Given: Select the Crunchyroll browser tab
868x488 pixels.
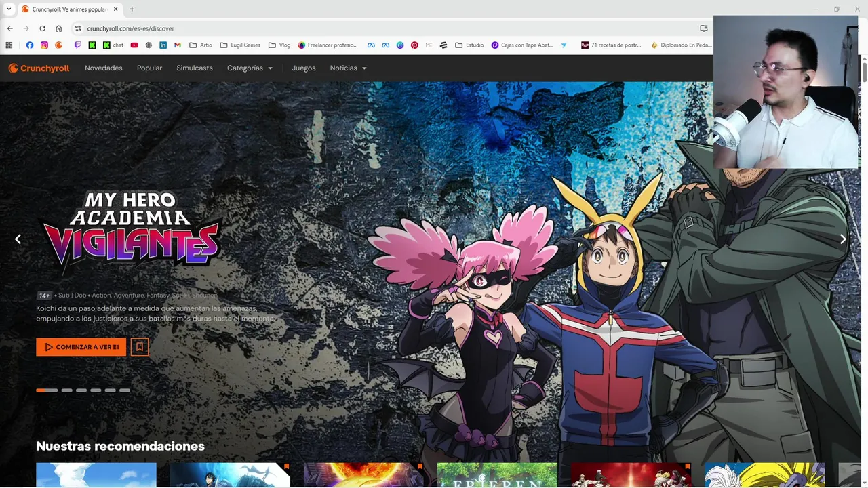Looking at the screenshot, I should tap(69, 9).
